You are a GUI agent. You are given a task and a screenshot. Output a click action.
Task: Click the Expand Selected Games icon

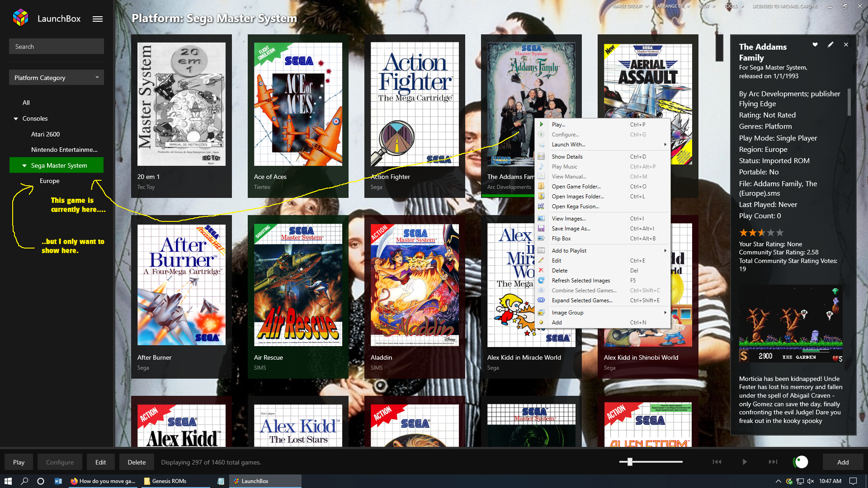click(x=541, y=300)
